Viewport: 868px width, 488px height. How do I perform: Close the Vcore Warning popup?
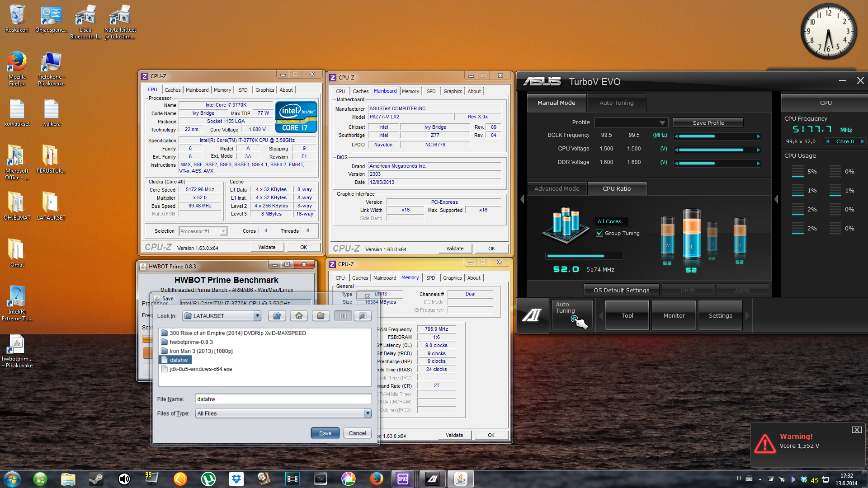[x=856, y=430]
